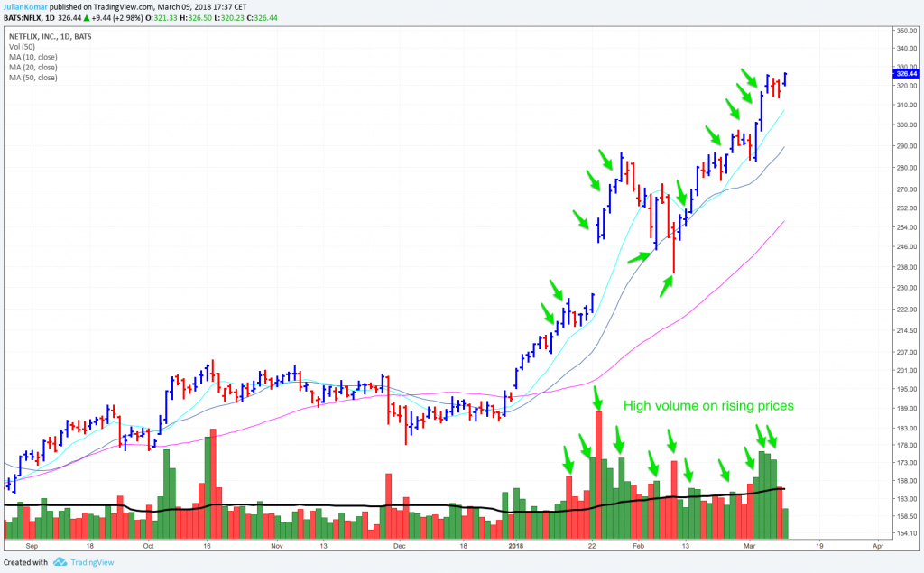
Task: Click the 'High volume on rising prices' note
Action: [708, 405]
